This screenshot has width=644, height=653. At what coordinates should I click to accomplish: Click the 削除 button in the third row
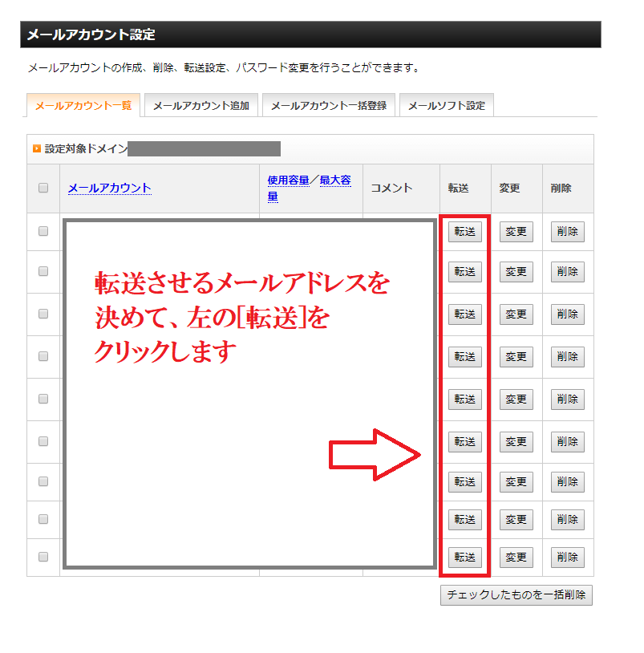pyautogui.click(x=568, y=314)
